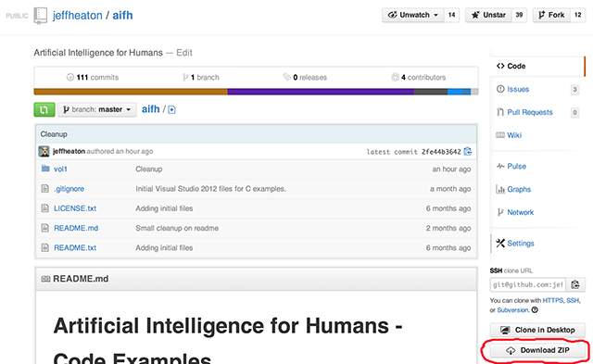Click the green compare and review button

[x=44, y=109]
